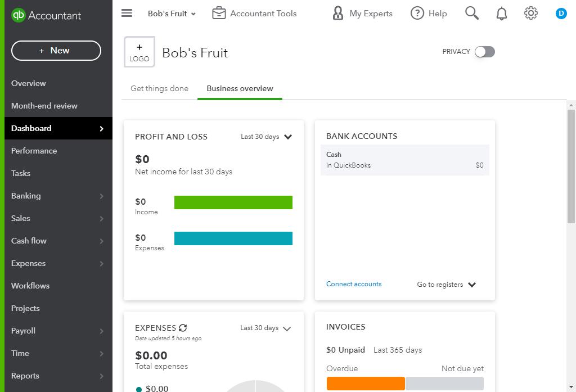Open Month-end review in the sidebar

[x=44, y=106]
